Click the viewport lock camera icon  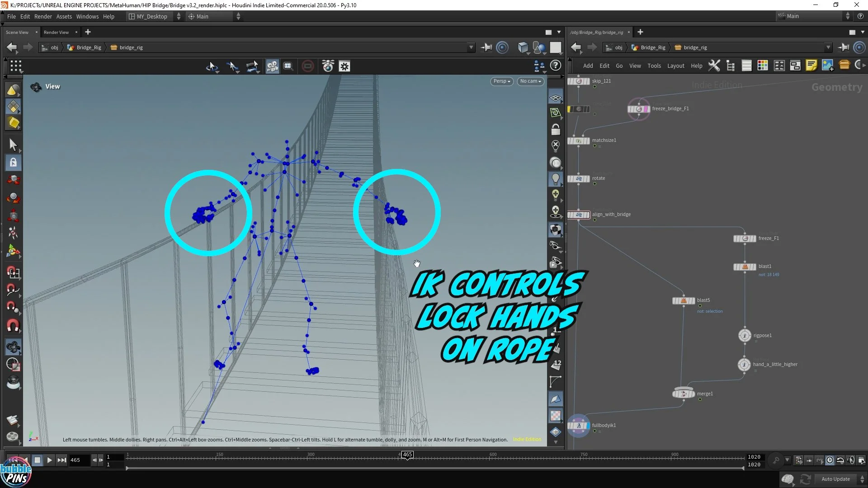point(556,130)
